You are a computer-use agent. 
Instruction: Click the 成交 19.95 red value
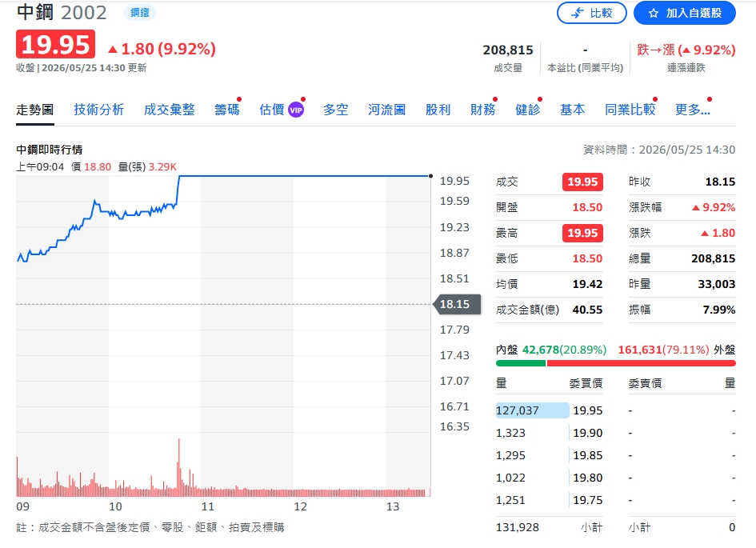pos(582,182)
